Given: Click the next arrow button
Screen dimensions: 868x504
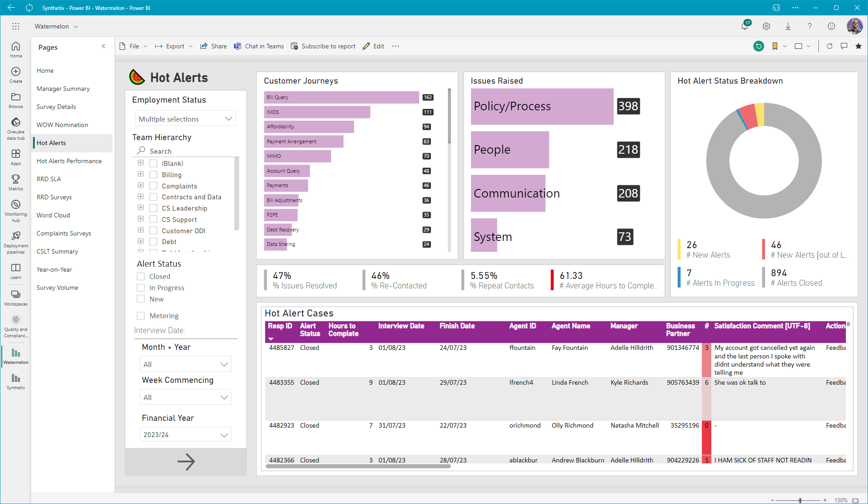Looking at the screenshot, I should coord(186,462).
